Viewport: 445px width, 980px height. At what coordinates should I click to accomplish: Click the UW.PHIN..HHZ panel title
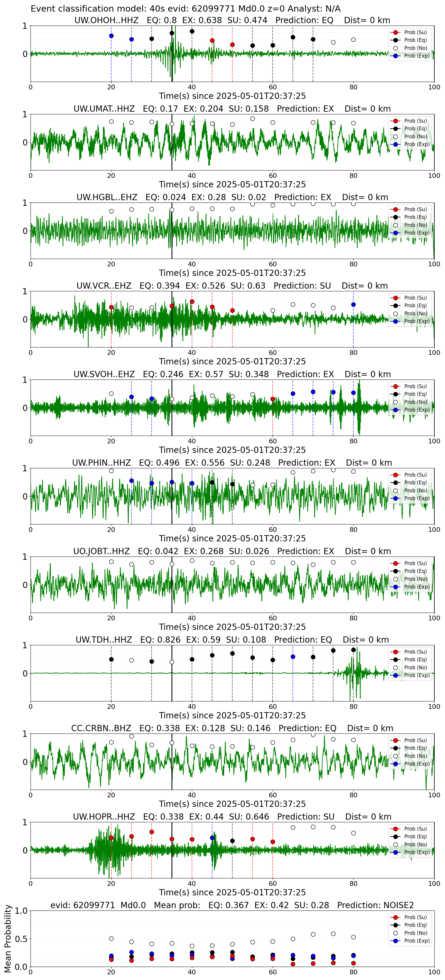[232, 463]
